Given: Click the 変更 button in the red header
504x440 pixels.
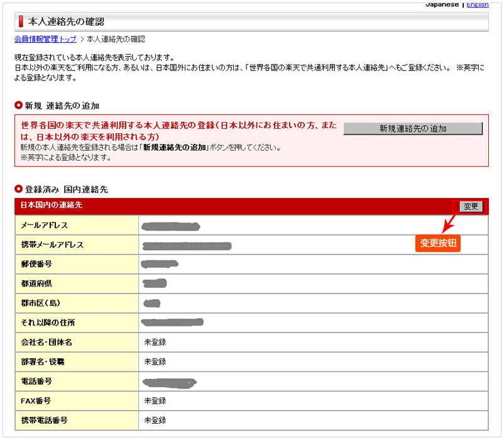Looking at the screenshot, I should (471, 206).
